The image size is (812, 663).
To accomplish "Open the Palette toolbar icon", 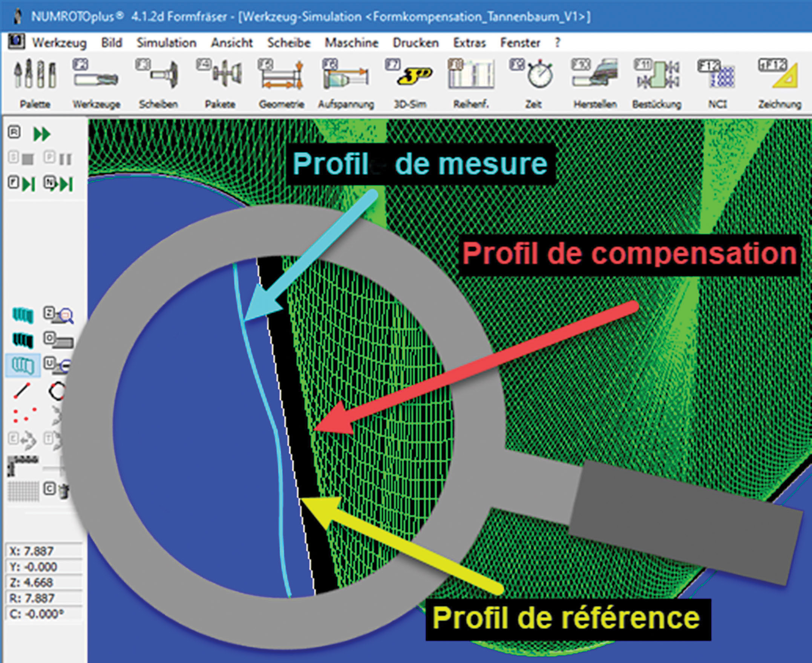I will coord(35,75).
